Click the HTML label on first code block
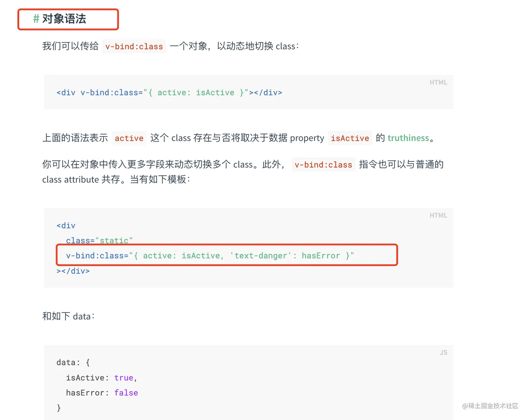529x420 pixels. tap(438, 83)
